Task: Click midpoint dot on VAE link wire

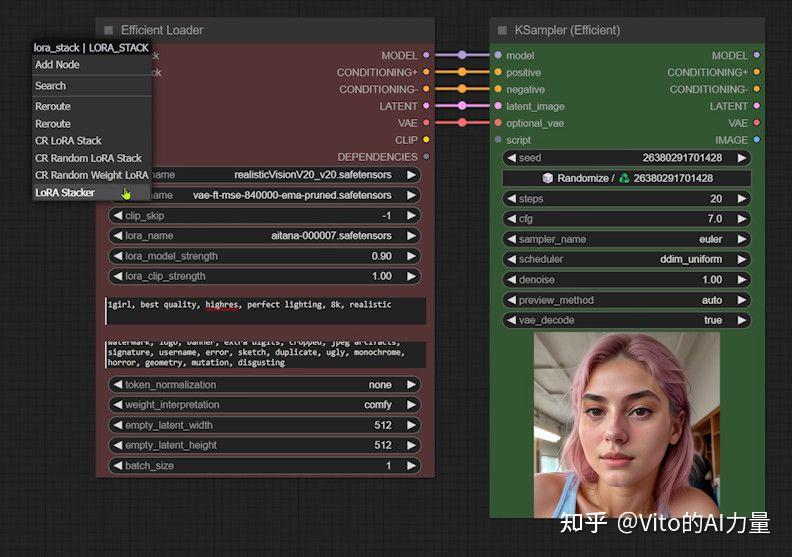Action: click(462, 122)
